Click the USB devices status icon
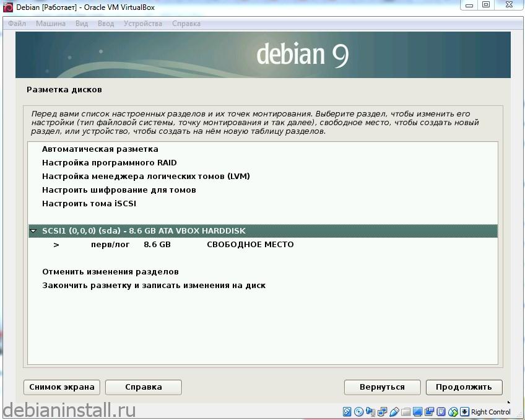525x420 pixels. point(392,411)
